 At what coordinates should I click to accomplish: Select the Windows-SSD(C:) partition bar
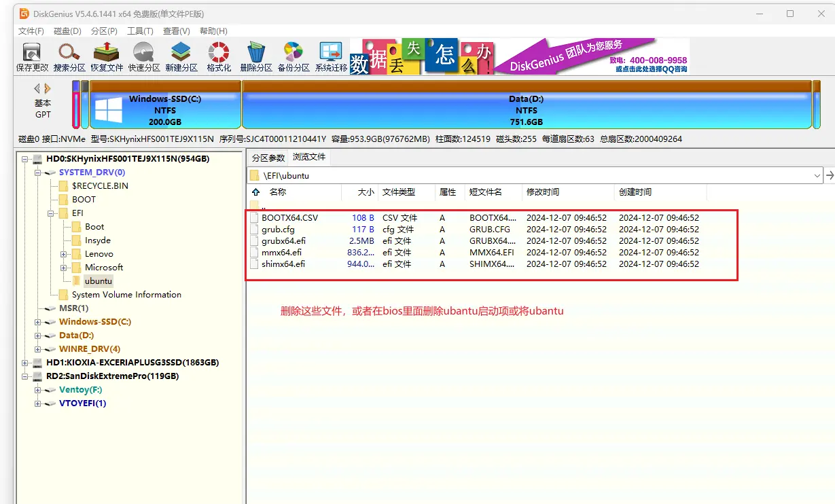(x=165, y=105)
